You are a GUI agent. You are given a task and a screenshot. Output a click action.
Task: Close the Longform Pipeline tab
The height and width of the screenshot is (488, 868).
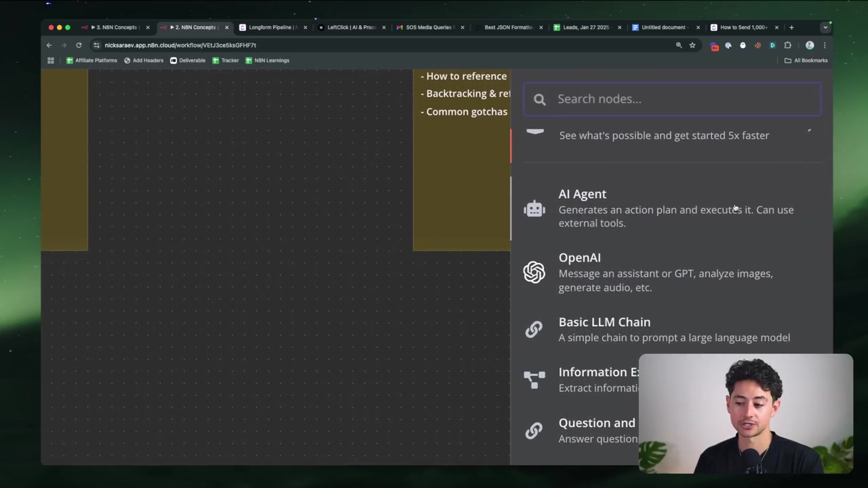[x=305, y=27]
